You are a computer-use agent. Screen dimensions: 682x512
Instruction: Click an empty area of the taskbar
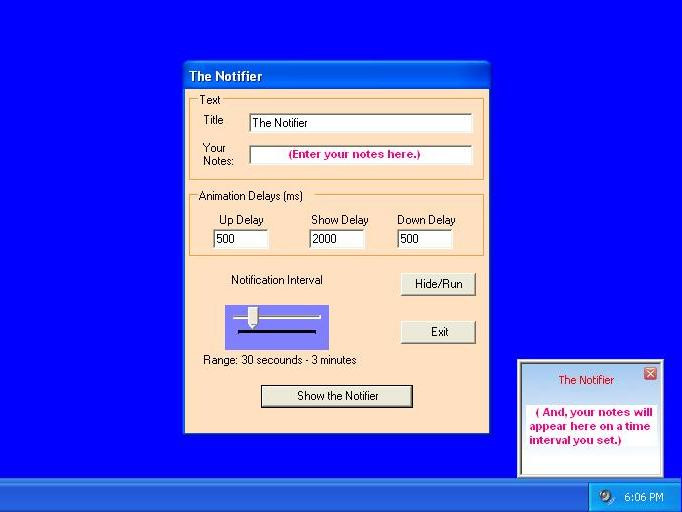pos(300,497)
